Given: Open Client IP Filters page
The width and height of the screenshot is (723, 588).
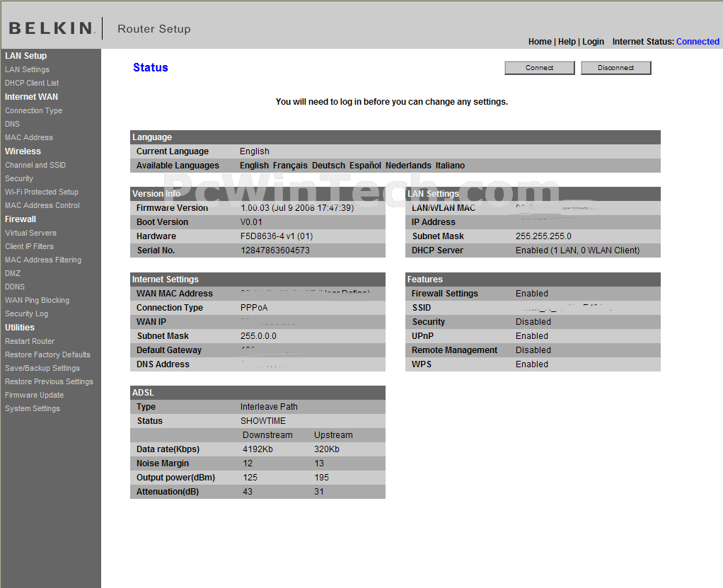Looking at the screenshot, I should point(29,246).
